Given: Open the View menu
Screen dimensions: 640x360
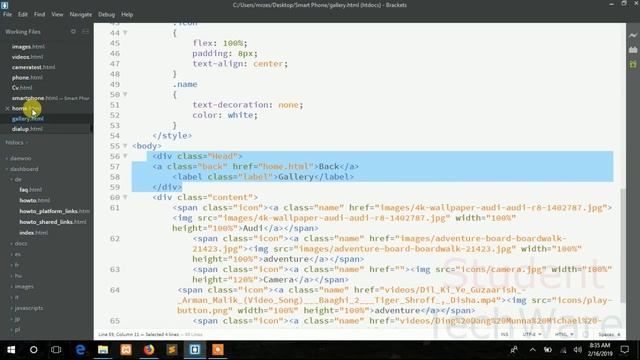Looking at the screenshot, I should 57,14.
